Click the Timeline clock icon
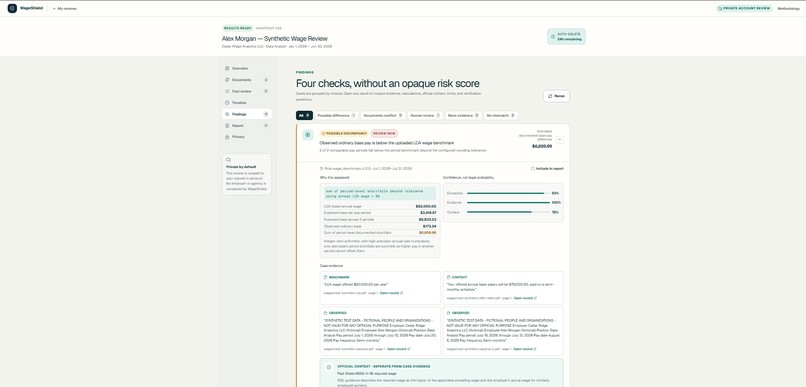The height and width of the screenshot is (387, 806). tap(227, 103)
